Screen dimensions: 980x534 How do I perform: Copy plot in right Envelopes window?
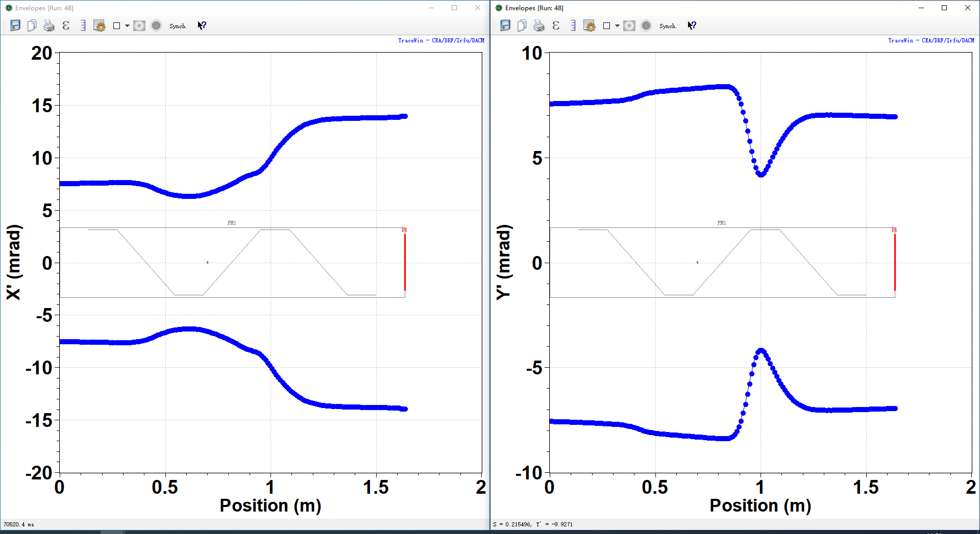(x=522, y=26)
